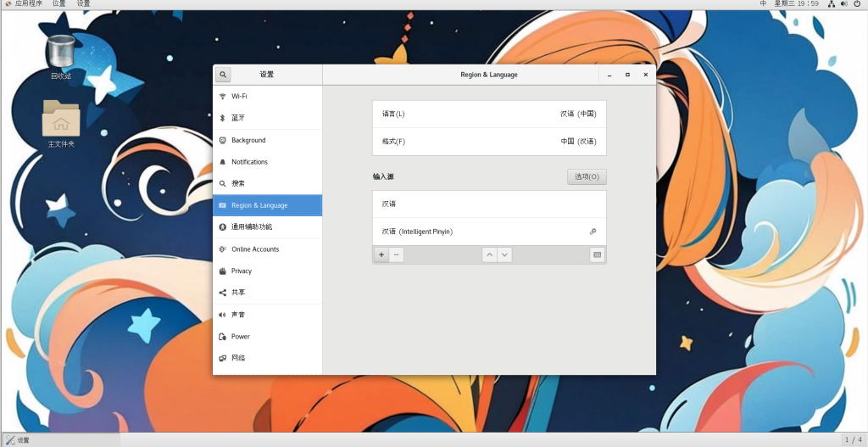Open the network status icon in top panel
This screenshot has width=868, height=447.
[x=832, y=4]
